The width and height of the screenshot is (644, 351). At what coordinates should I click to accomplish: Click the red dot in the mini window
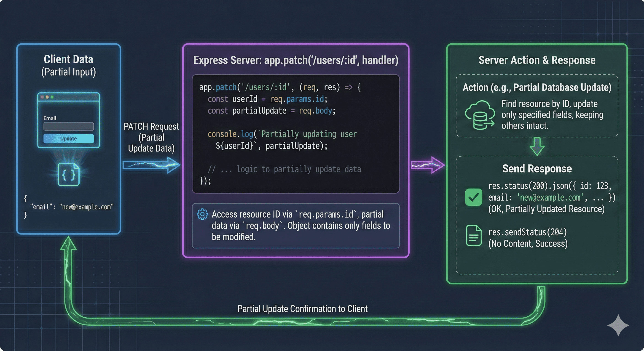[42, 97]
